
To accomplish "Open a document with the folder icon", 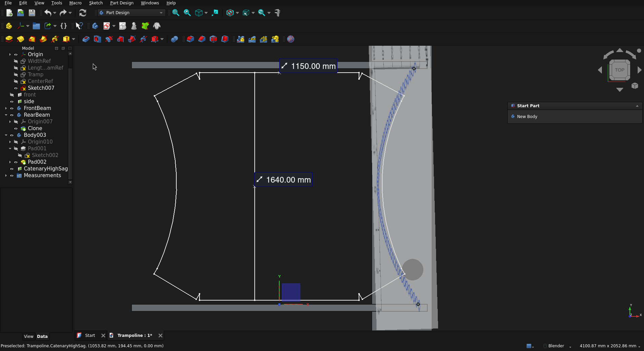I will pyautogui.click(x=21, y=13).
